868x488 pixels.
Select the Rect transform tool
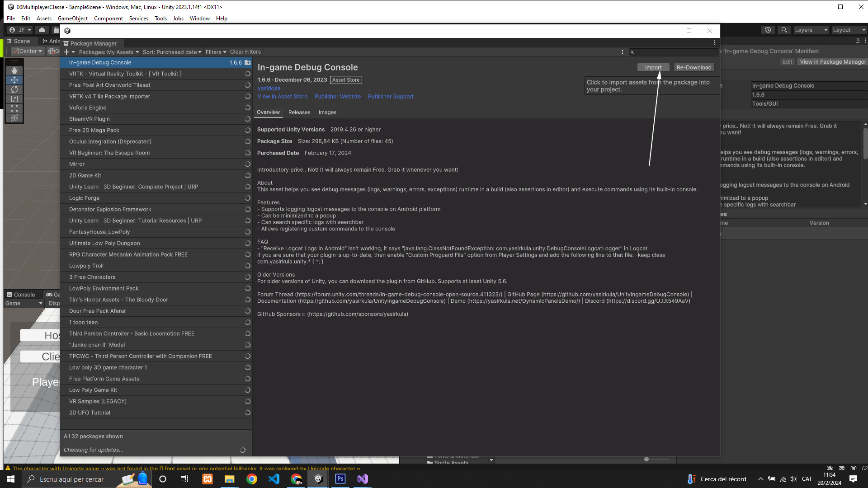point(14,108)
